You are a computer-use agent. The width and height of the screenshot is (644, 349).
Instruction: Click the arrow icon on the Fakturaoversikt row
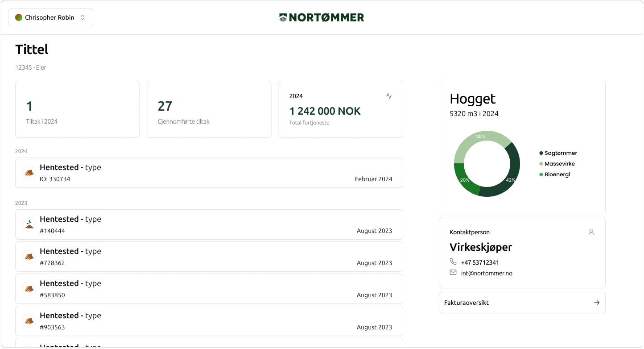[597, 302]
